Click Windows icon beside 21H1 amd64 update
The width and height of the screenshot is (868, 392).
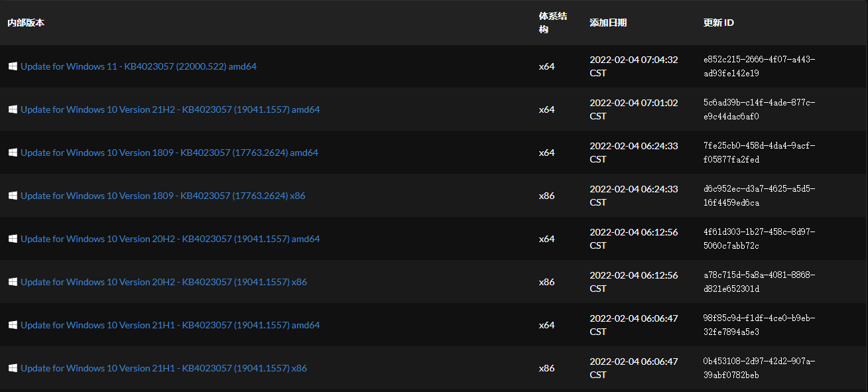click(13, 325)
